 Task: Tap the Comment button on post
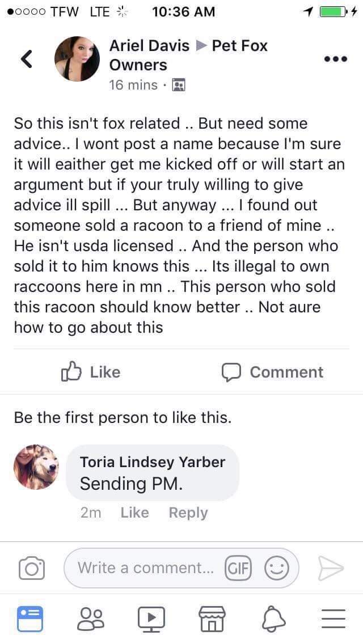click(x=272, y=372)
